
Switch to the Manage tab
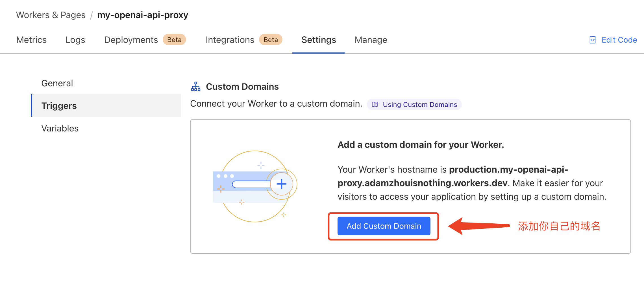pos(371,40)
